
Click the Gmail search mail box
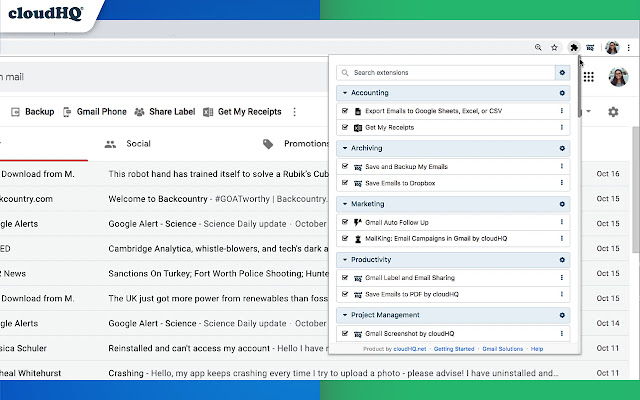pos(163,77)
